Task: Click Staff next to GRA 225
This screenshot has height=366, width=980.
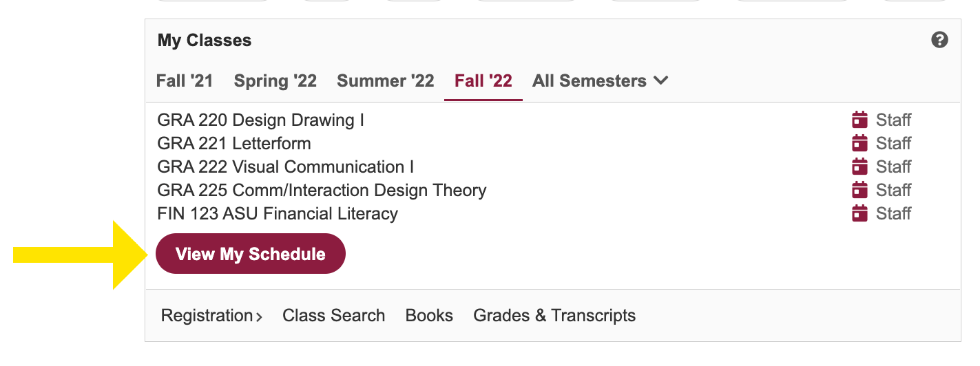Action: (893, 191)
